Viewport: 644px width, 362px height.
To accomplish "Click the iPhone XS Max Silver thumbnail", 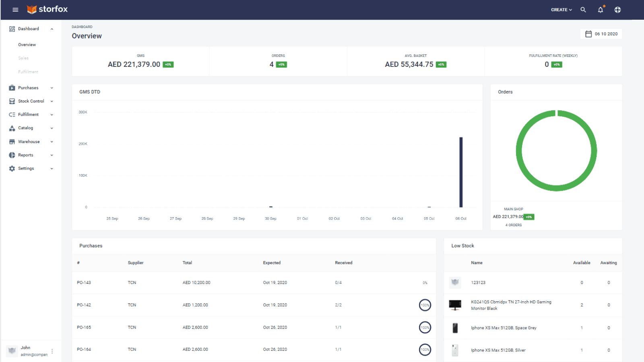I will pos(455,350).
